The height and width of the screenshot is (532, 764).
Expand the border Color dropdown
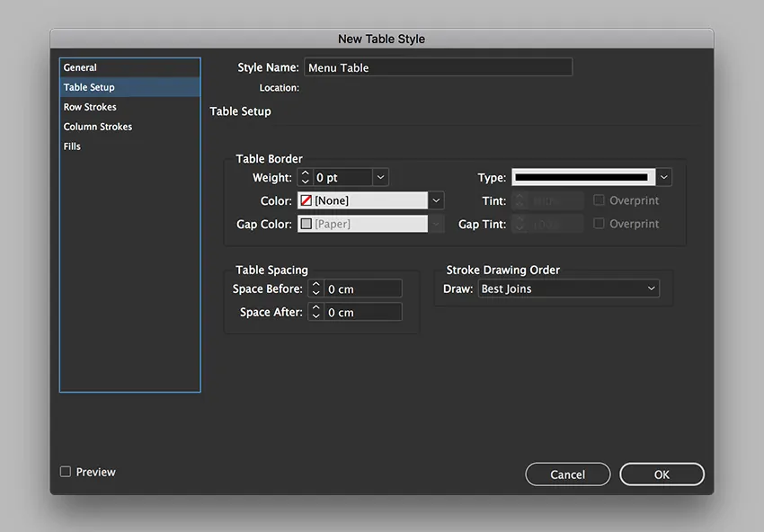pyautogui.click(x=436, y=201)
